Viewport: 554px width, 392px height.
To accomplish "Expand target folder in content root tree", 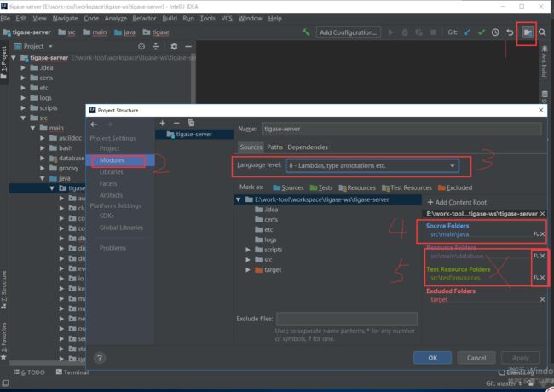I will tap(248, 270).
